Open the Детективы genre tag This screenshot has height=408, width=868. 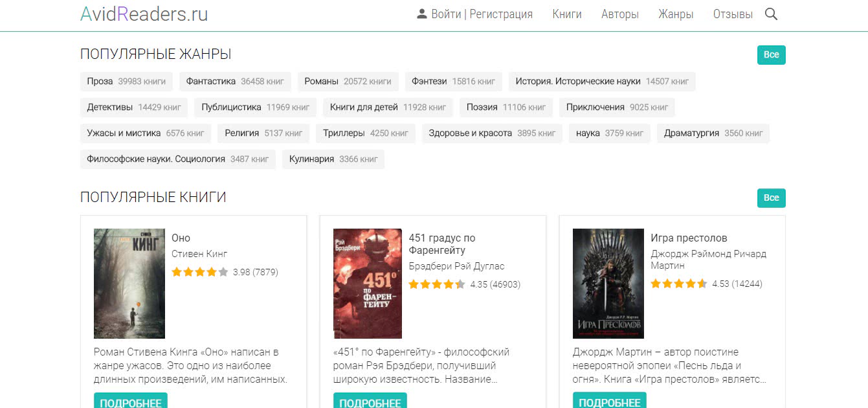[x=133, y=108]
